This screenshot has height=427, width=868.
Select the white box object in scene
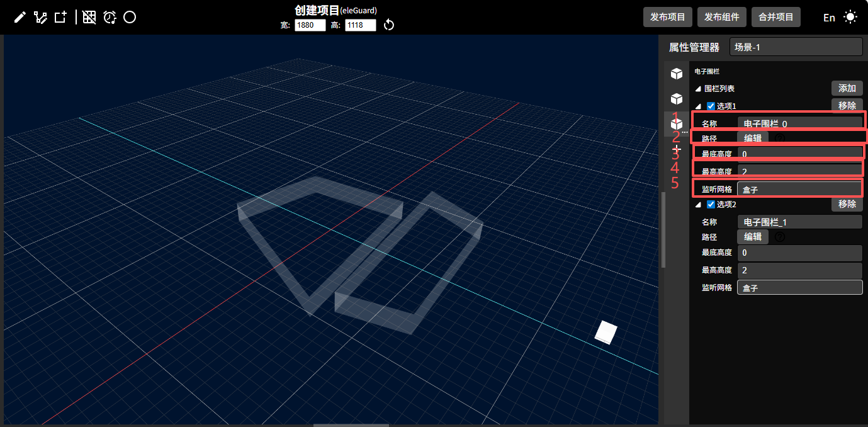pyautogui.click(x=606, y=332)
